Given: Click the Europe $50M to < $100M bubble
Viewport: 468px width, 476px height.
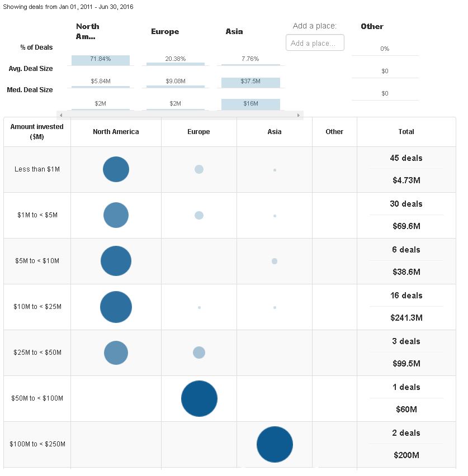Looking at the screenshot, I should pyautogui.click(x=199, y=398).
